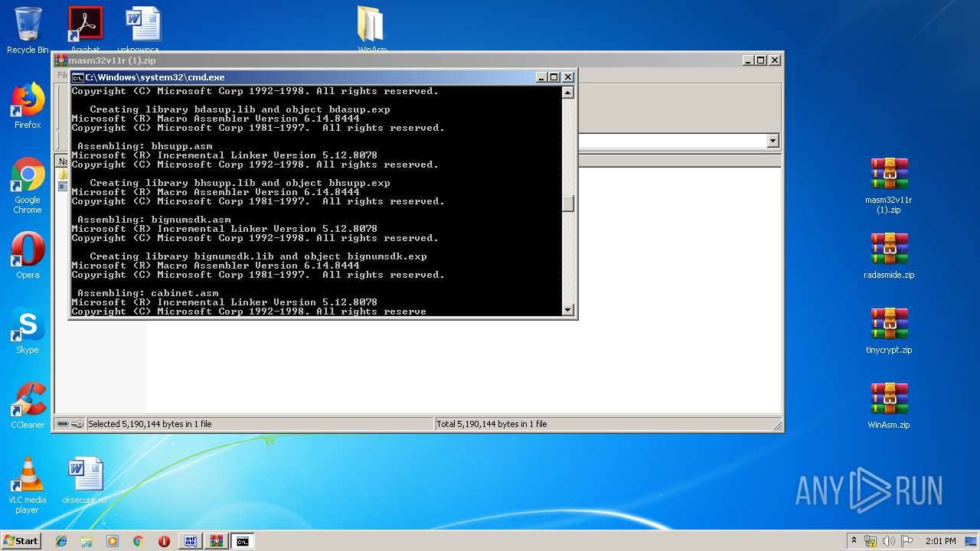Launch Opera desktop shortcut

click(28, 256)
